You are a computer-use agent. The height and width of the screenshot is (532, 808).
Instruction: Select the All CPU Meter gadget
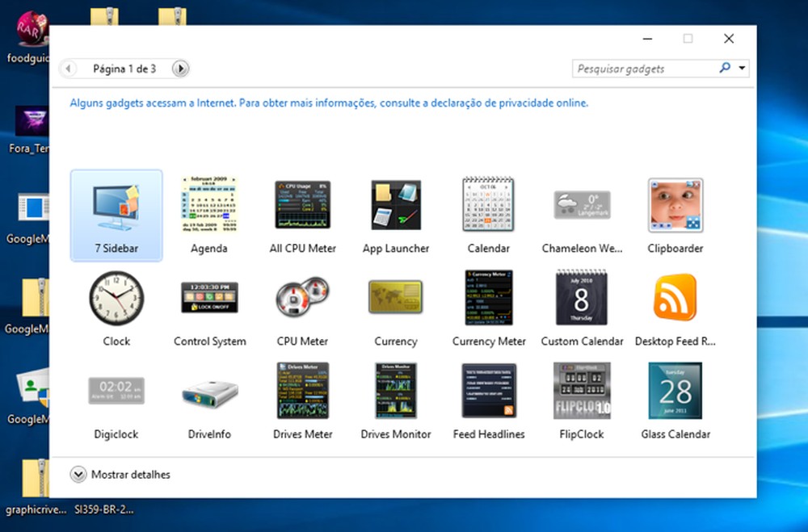pyautogui.click(x=302, y=206)
